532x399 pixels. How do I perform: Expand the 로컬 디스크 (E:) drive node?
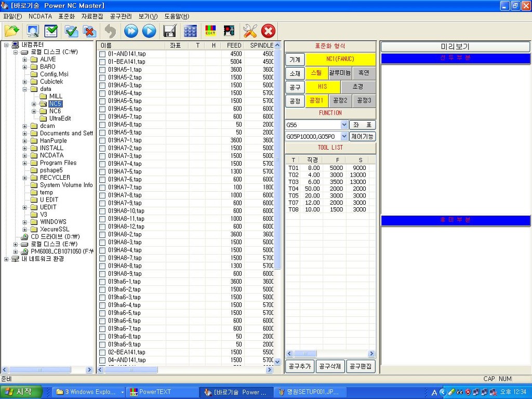pos(16,244)
